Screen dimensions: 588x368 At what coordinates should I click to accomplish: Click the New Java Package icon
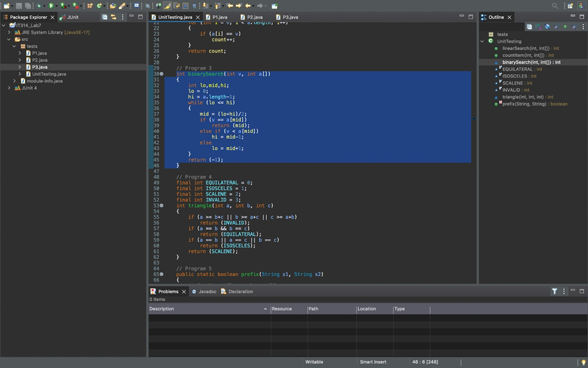(90, 6)
